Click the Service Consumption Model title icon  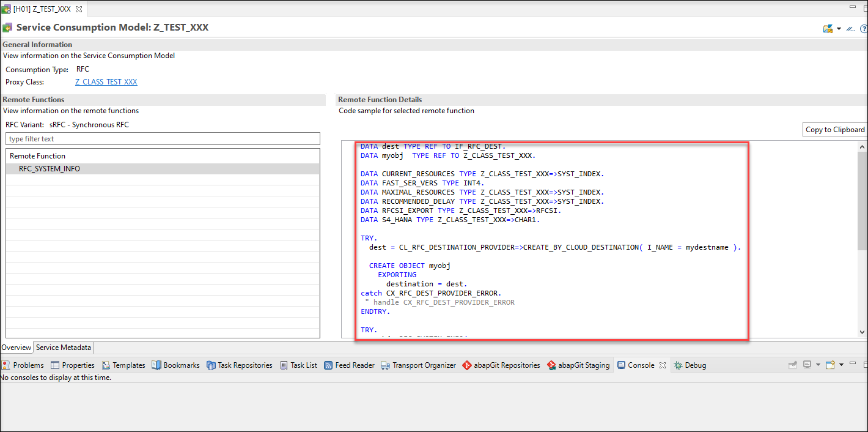point(7,28)
